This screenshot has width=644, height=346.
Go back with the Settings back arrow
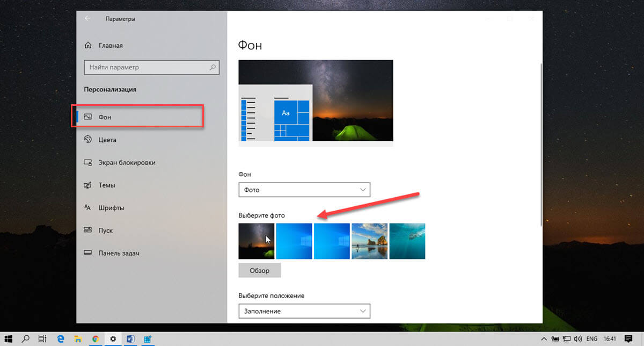click(87, 19)
